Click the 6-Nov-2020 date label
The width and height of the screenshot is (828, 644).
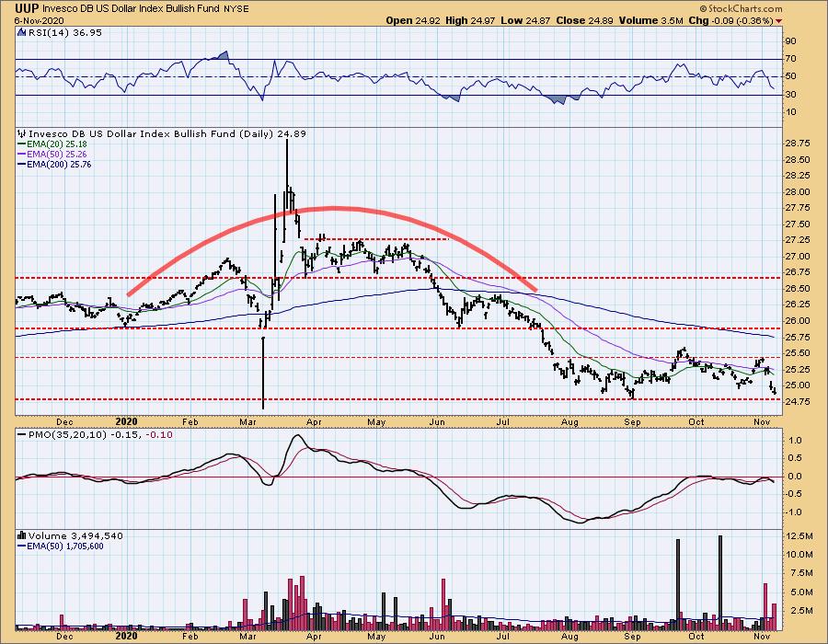pos(39,20)
